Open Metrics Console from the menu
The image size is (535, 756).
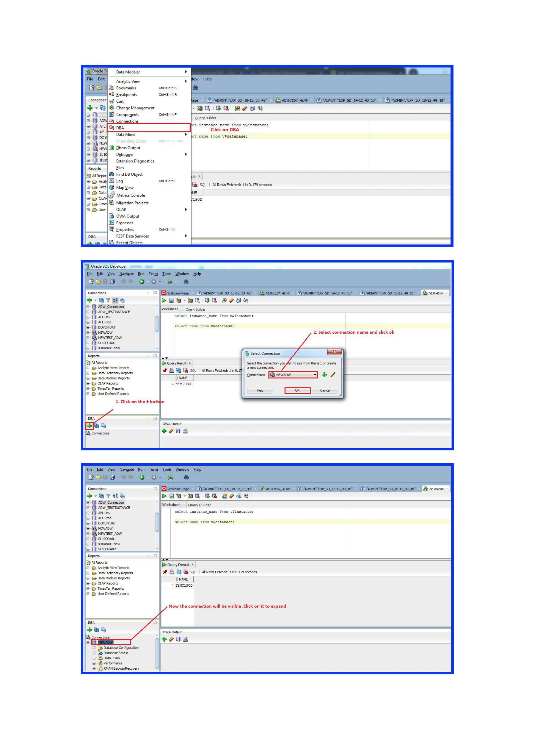tap(149, 195)
